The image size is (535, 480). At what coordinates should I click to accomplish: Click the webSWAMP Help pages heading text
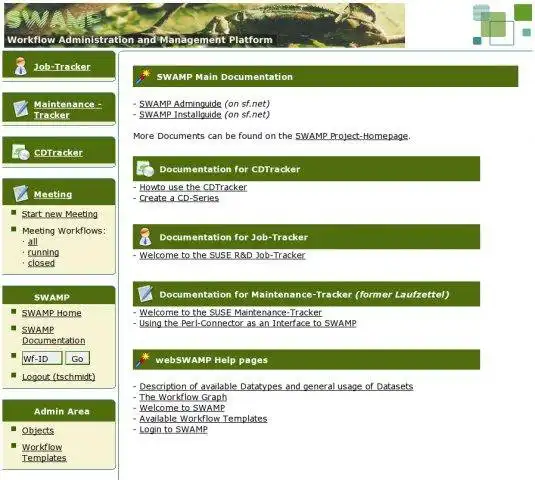212,360
